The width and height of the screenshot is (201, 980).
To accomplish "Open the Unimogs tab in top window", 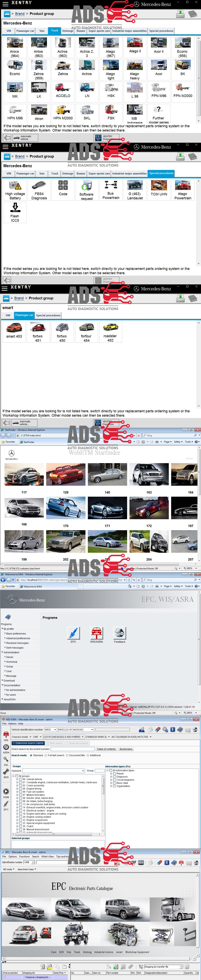I will tap(68, 31).
